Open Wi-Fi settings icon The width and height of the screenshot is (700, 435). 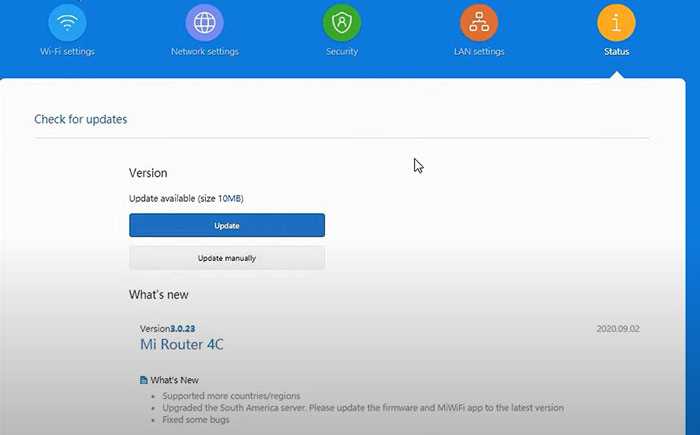click(67, 22)
